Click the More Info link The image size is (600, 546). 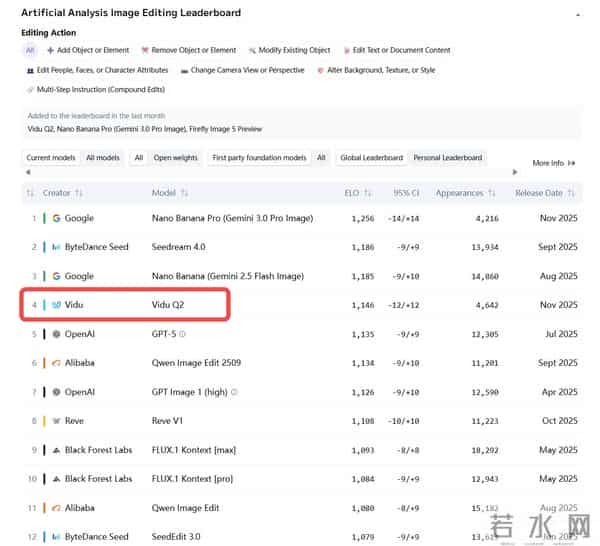(554, 163)
